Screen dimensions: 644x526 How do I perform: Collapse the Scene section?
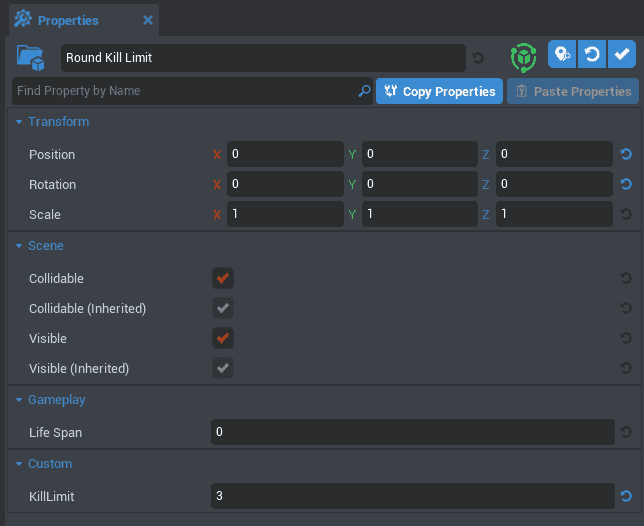pos(19,246)
